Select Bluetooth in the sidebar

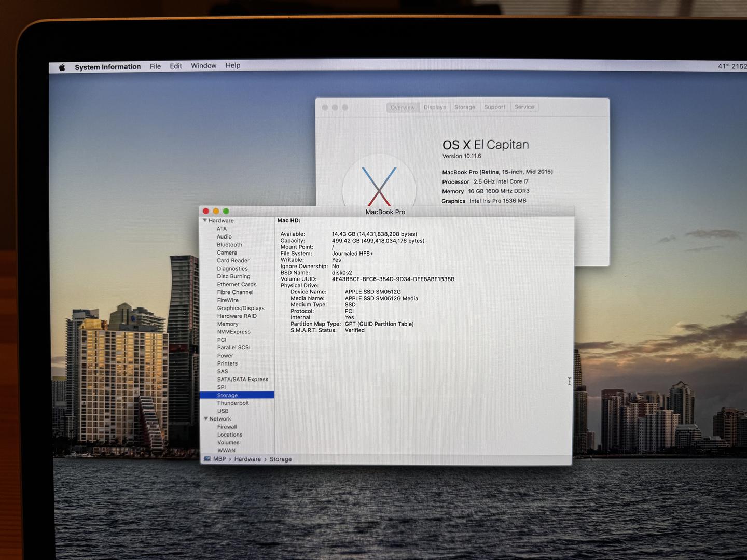[x=229, y=245]
